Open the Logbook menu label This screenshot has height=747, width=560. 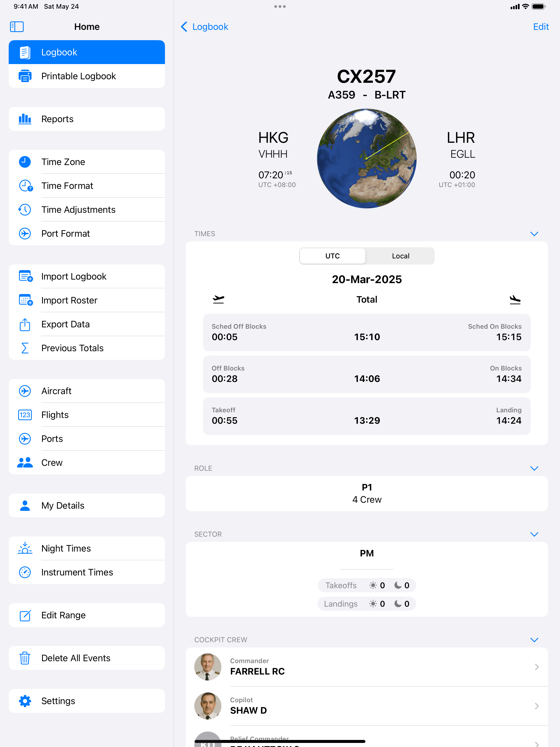pos(59,52)
